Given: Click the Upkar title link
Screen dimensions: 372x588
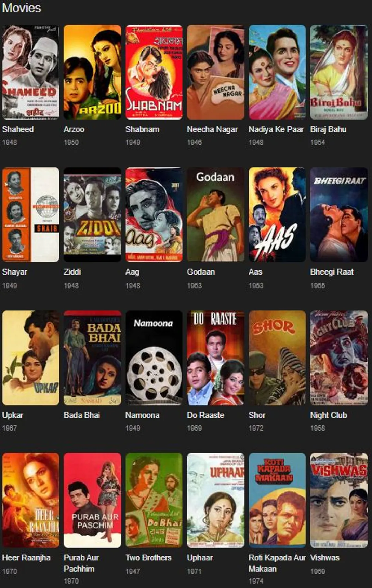Looking at the screenshot, I should coord(13,415).
